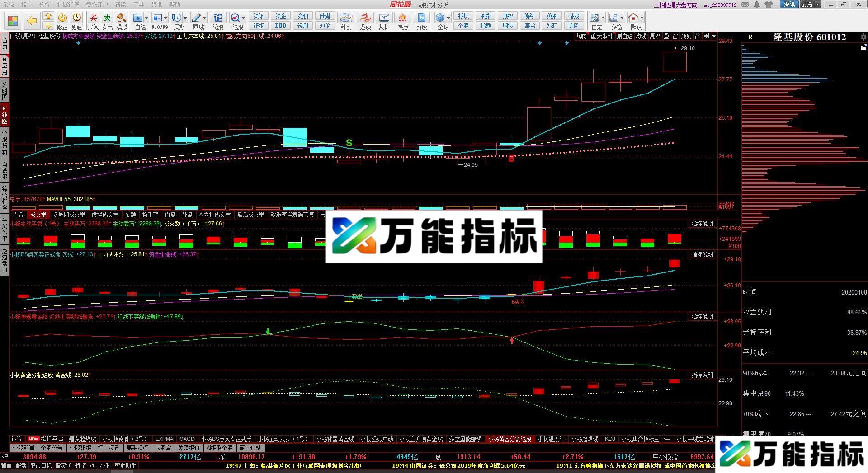Toggle 复权 price adjustment mode

pos(654,37)
